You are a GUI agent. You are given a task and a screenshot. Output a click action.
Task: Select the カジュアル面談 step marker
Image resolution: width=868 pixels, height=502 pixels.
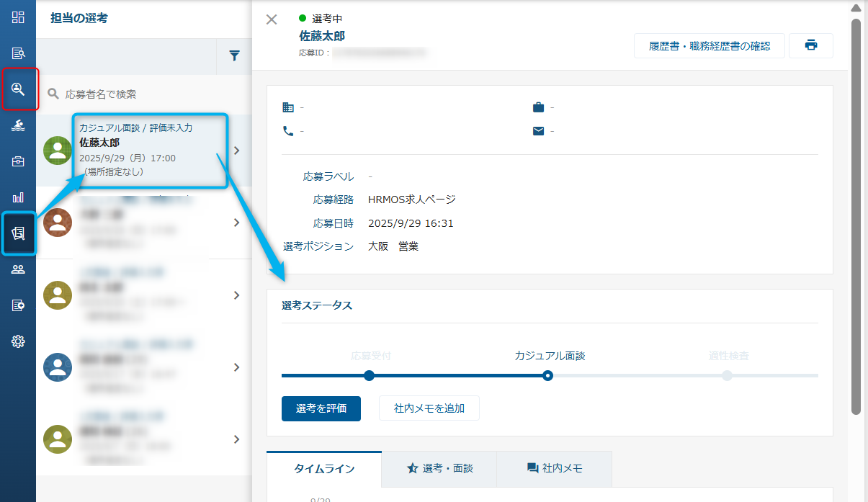(548, 375)
